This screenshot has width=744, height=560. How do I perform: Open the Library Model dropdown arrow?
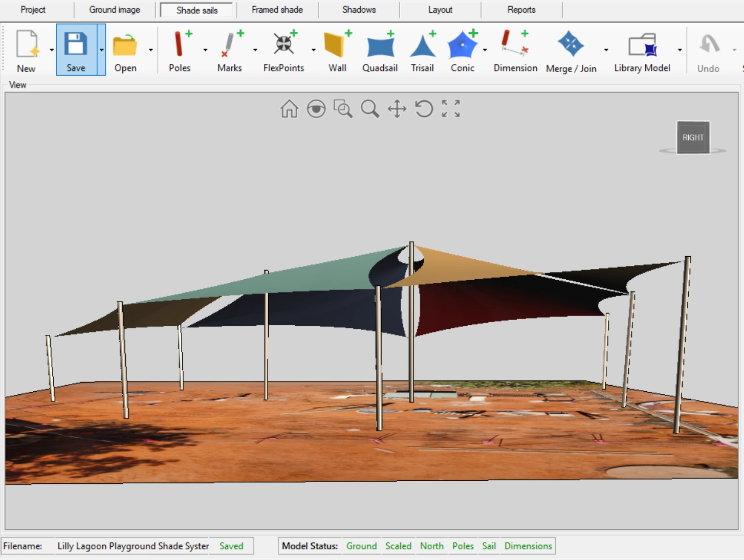tap(680, 50)
